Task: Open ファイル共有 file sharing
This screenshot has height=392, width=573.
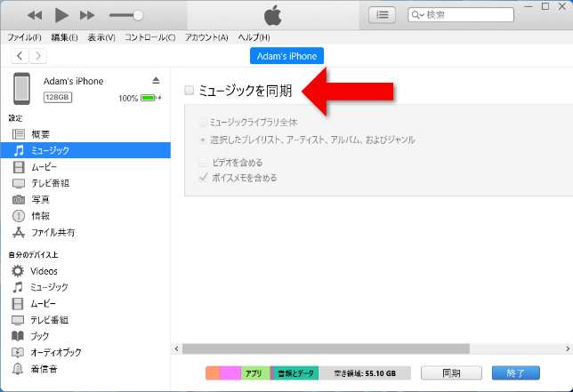Action: (x=85, y=233)
